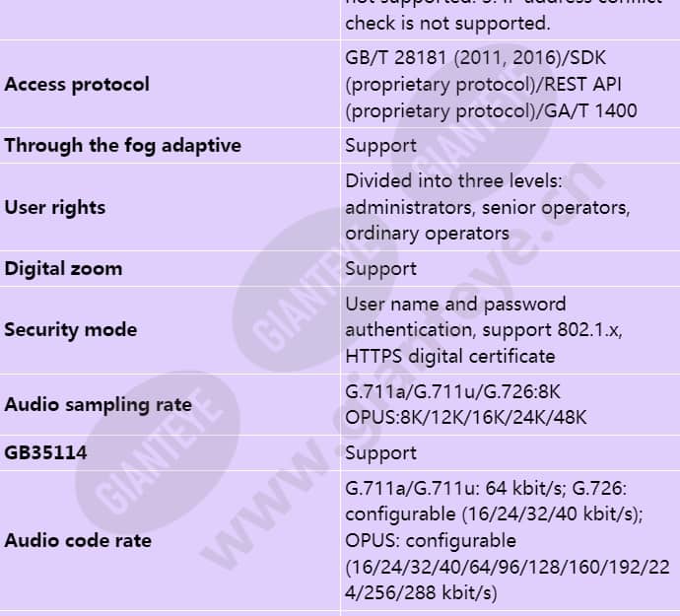Click the three levels user rights text
This screenshot has width=680, height=616.
488,207
